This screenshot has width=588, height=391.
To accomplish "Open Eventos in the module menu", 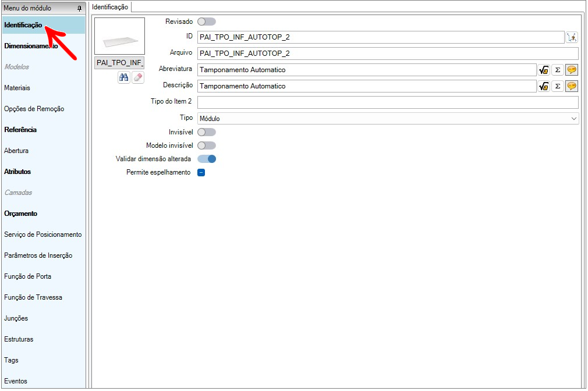I will coord(44,381).
